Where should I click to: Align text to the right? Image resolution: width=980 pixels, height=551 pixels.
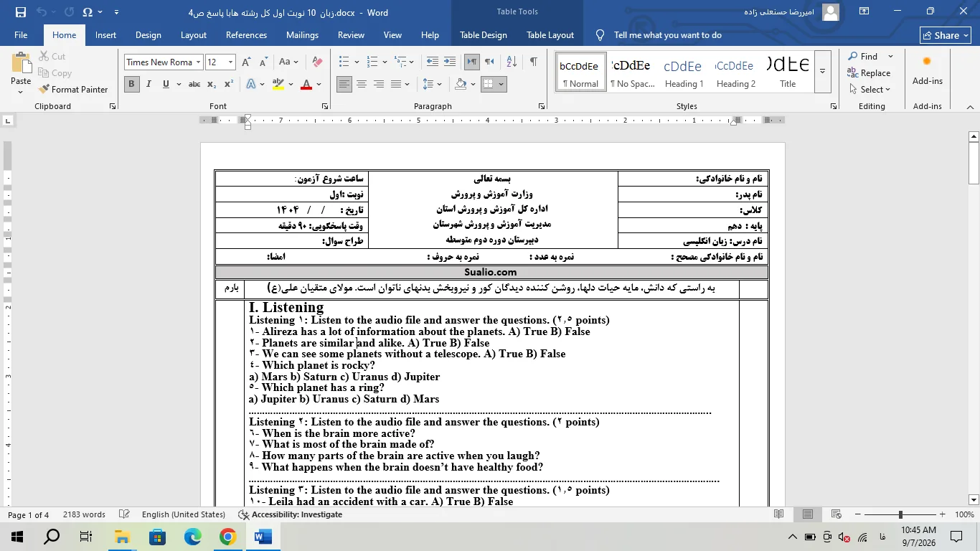point(379,85)
